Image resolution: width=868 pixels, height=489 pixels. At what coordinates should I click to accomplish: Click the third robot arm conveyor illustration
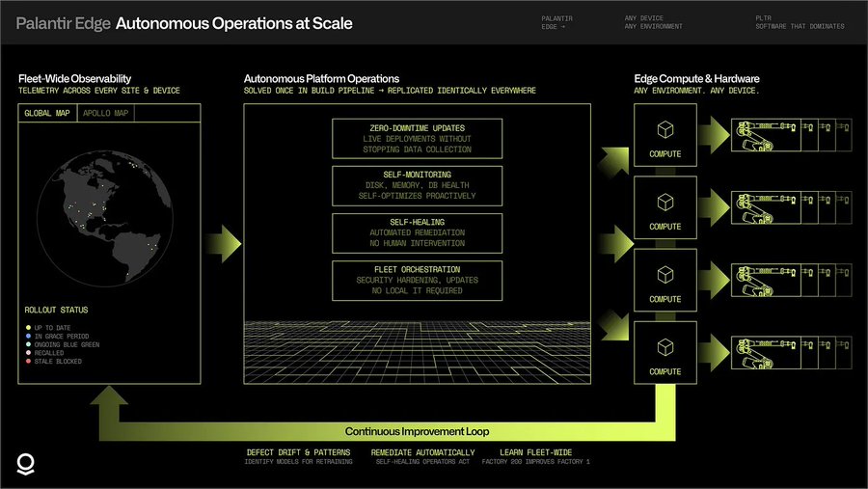[791, 281]
